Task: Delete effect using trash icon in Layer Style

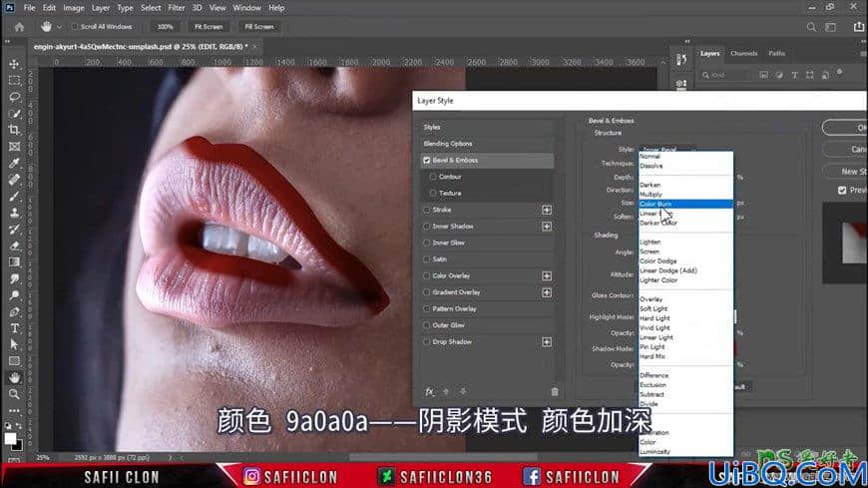Action: click(555, 391)
